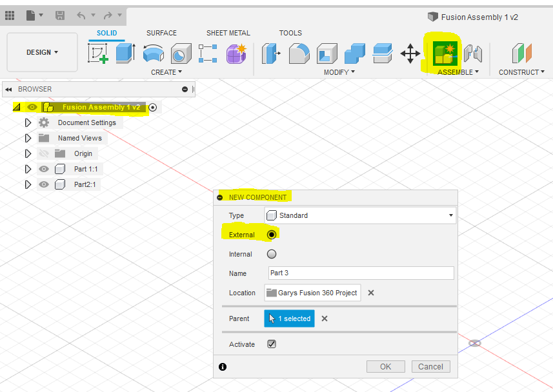The height and width of the screenshot is (392, 553).
Task: Expand the Origin folder in browser
Action: (28, 153)
